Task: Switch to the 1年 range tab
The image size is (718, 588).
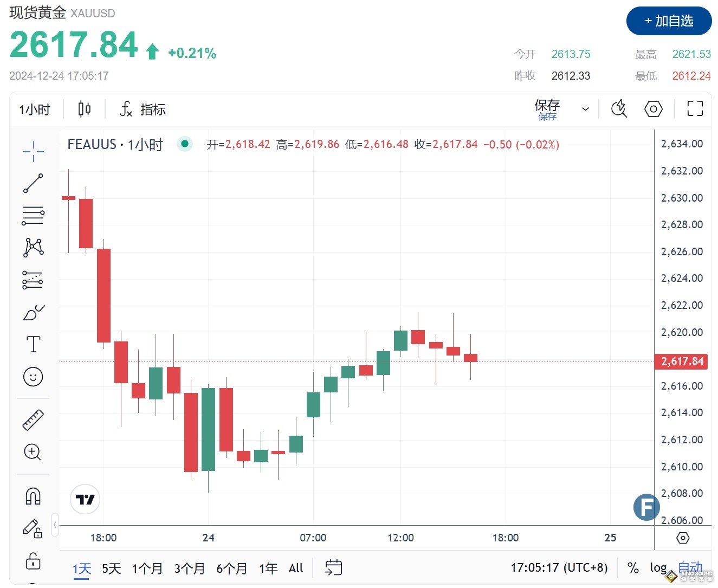Action: tap(268, 568)
